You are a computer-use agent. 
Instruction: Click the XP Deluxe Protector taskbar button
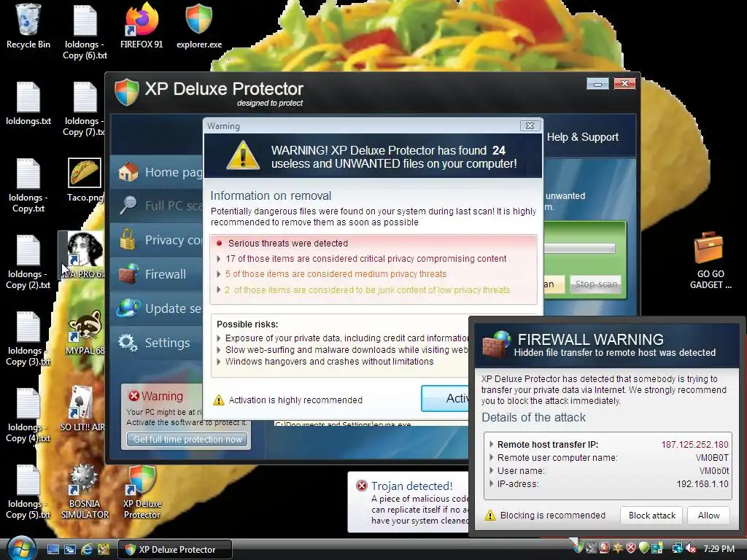point(175,550)
